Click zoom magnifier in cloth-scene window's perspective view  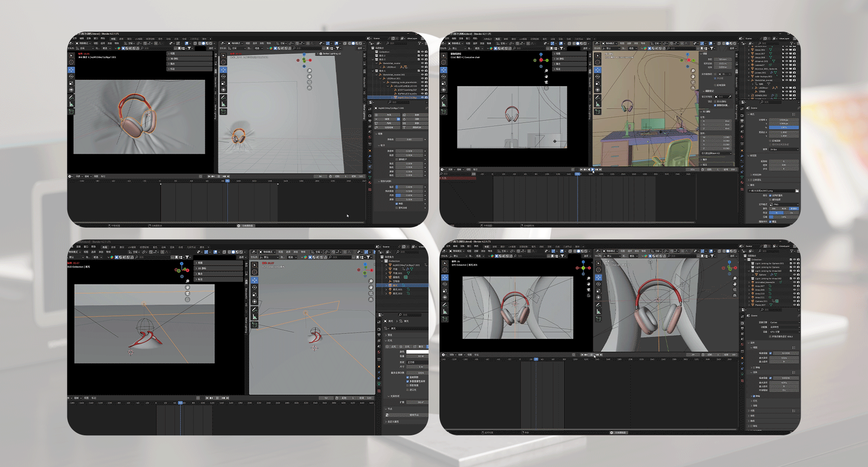(x=310, y=71)
